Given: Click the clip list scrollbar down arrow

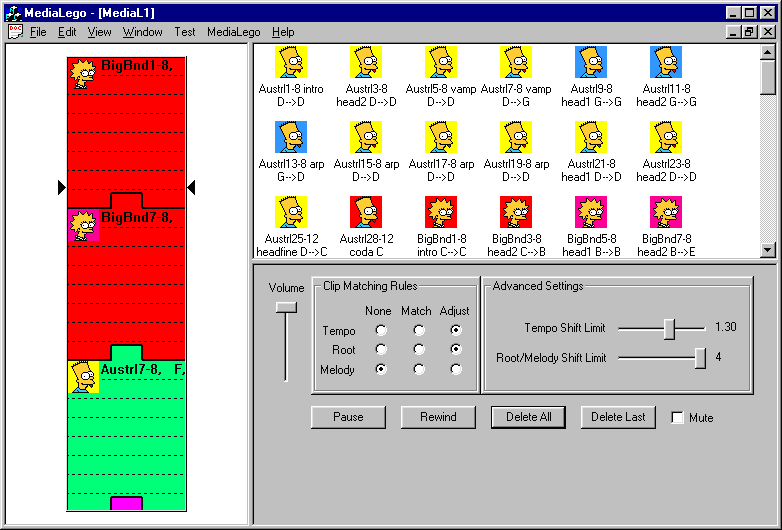Looking at the screenshot, I should point(768,249).
